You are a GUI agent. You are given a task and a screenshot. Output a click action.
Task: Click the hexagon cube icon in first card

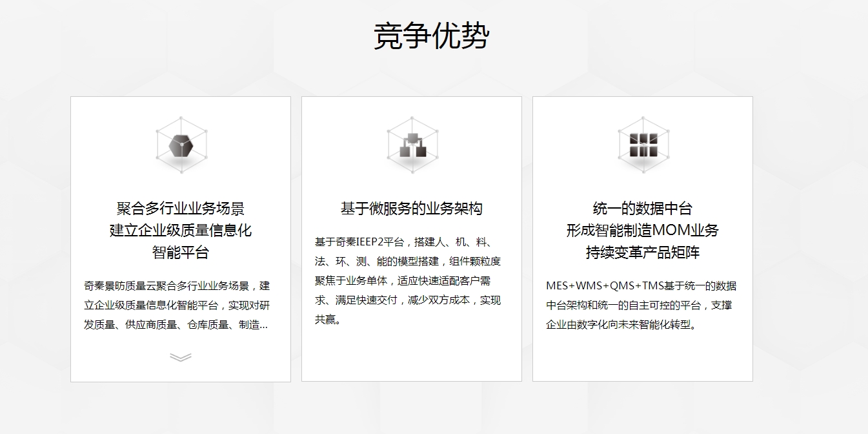point(181,145)
